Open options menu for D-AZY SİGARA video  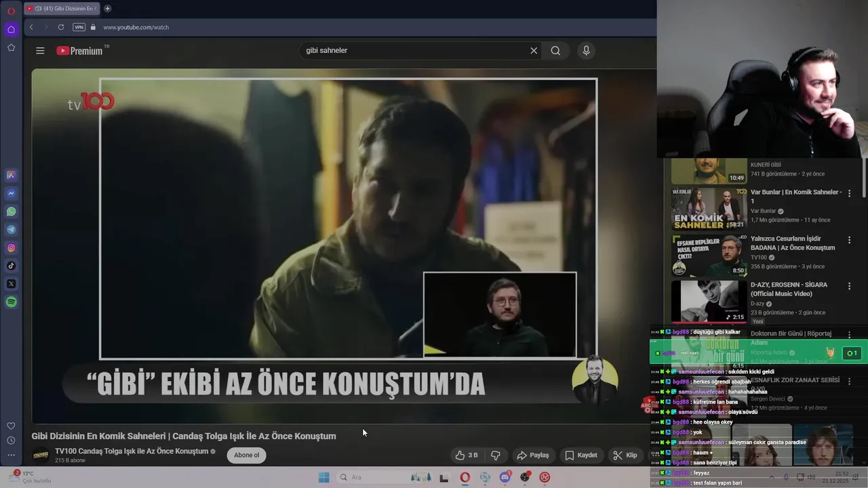(849, 286)
